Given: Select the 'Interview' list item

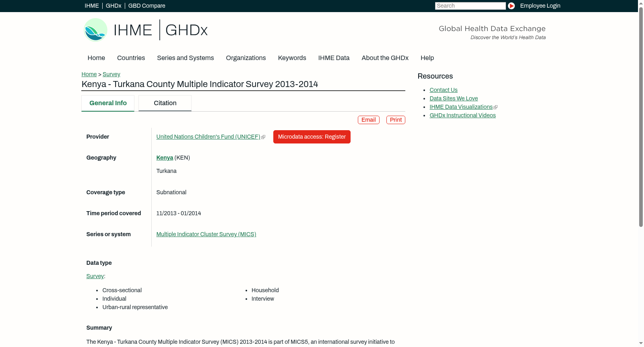Looking at the screenshot, I should coord(263,299).
